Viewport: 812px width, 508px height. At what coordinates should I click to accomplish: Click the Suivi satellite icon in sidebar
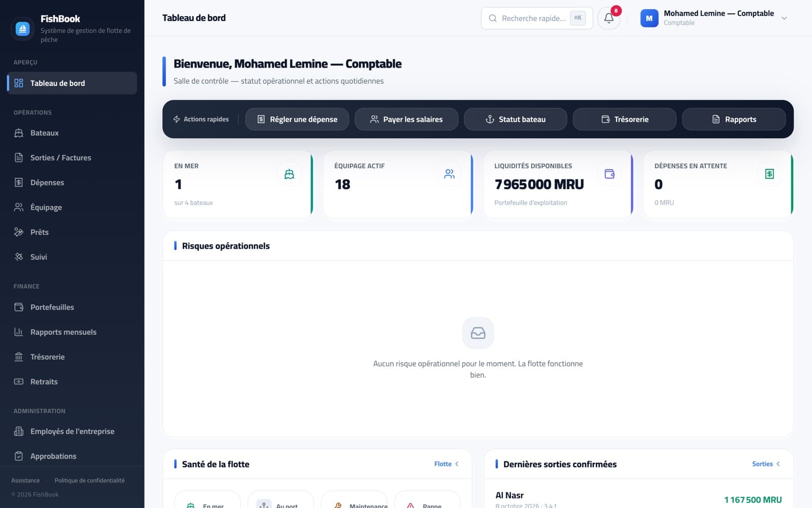click(19, 257)
